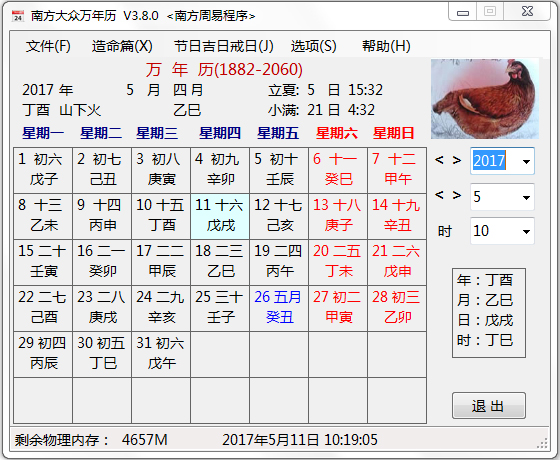Select day 30 初五 丁巳
Image resolution: width=560 pixels, height=460 pixels.
click(102, 354)
